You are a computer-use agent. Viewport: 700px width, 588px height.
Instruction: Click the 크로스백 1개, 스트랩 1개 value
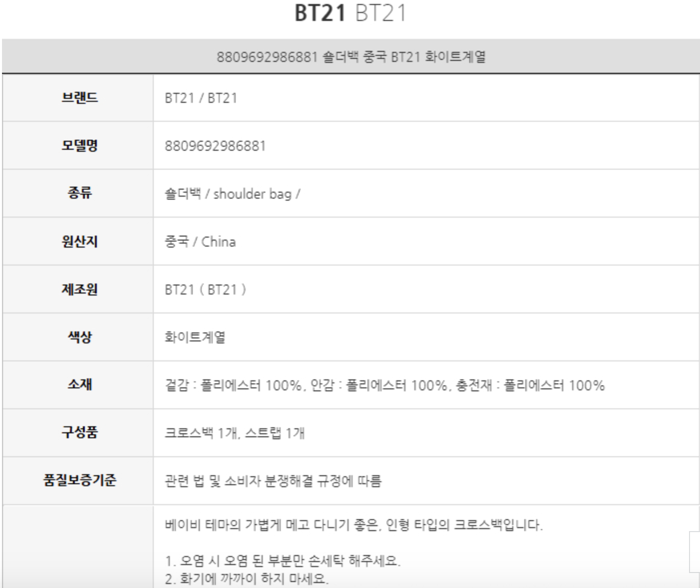tap(235, 433)
